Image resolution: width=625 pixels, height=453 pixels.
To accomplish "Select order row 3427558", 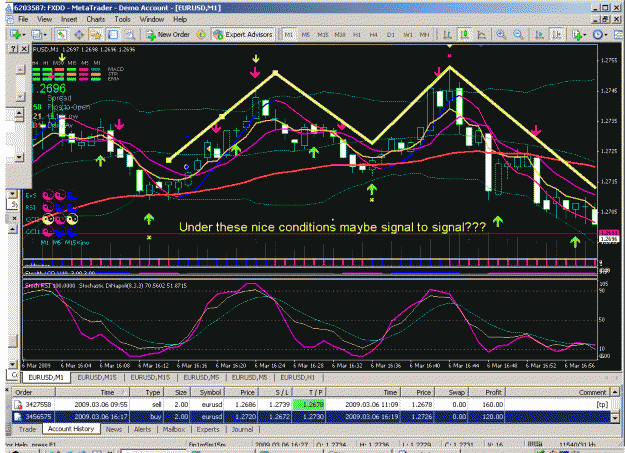I will tap(311, 404).
